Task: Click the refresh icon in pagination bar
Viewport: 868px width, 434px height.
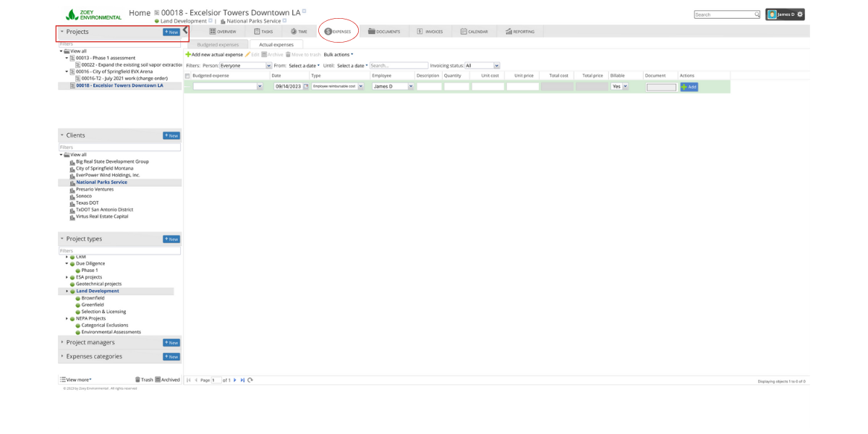Action: coord(250,380)
